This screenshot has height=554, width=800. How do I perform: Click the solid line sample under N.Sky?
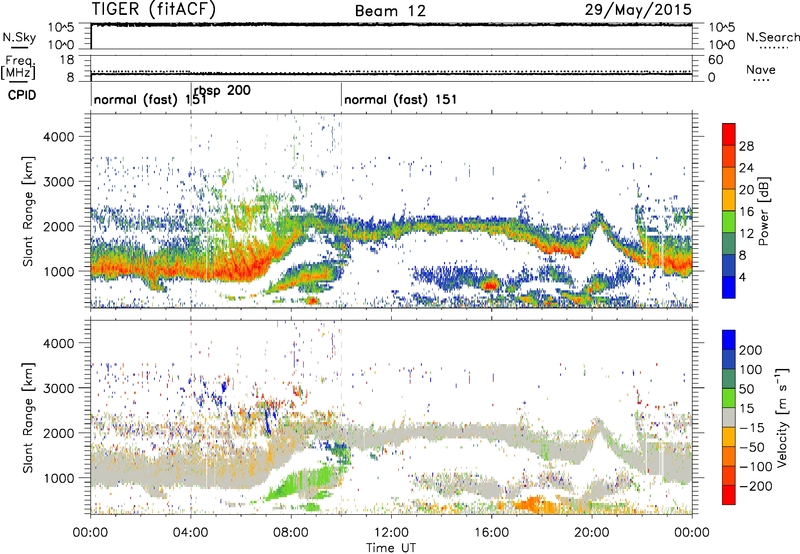click(x=19, y=47)
